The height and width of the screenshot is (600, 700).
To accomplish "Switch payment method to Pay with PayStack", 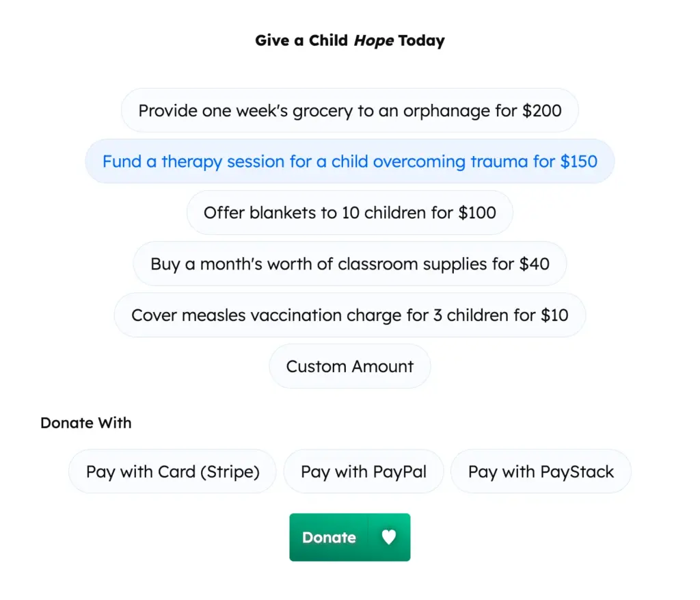I will [x=541, y=471].
